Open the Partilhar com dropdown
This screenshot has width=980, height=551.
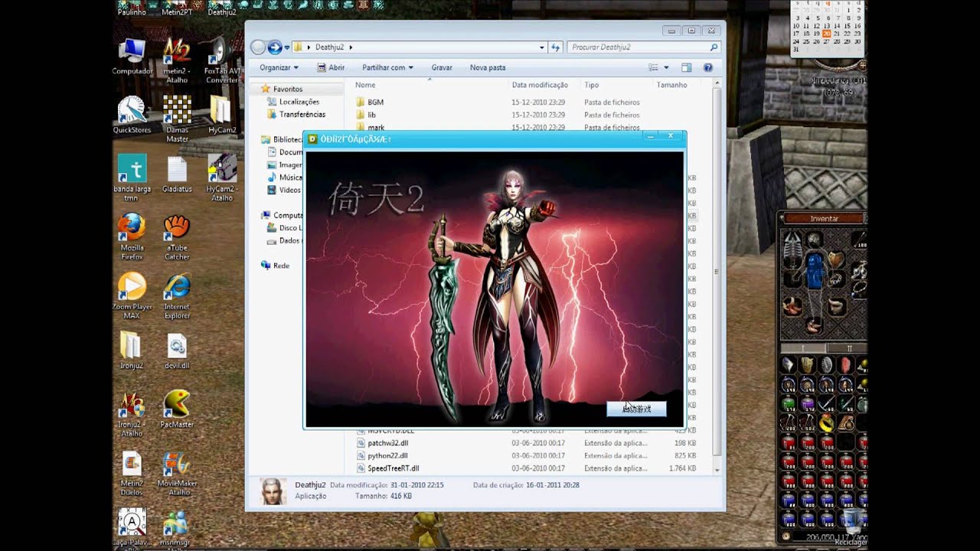tap(387, 67)
